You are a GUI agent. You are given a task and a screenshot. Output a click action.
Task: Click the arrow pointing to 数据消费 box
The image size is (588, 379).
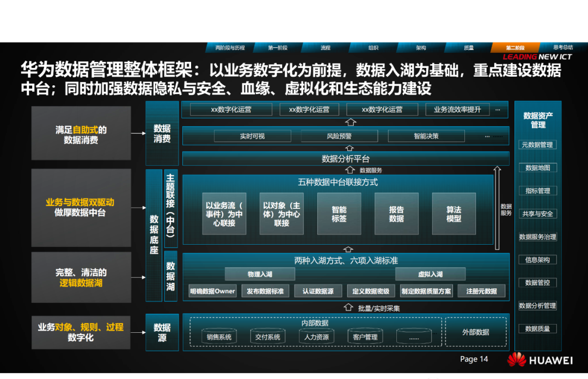click(138, 133)
